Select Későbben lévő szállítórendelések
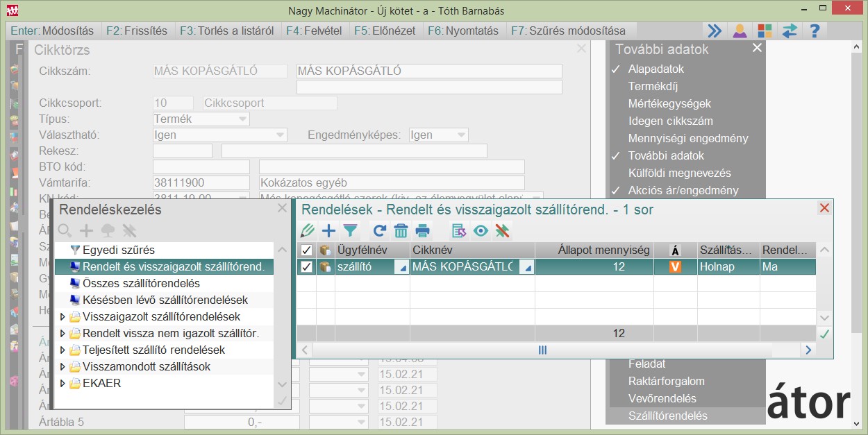Image resolution: width=868 pixels, height=435 pixels. tap(165, 300)
